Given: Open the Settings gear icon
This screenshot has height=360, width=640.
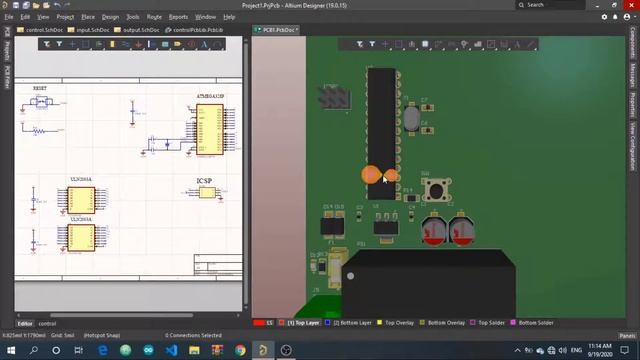Looking at the screenshot, I should click(604, 17).
